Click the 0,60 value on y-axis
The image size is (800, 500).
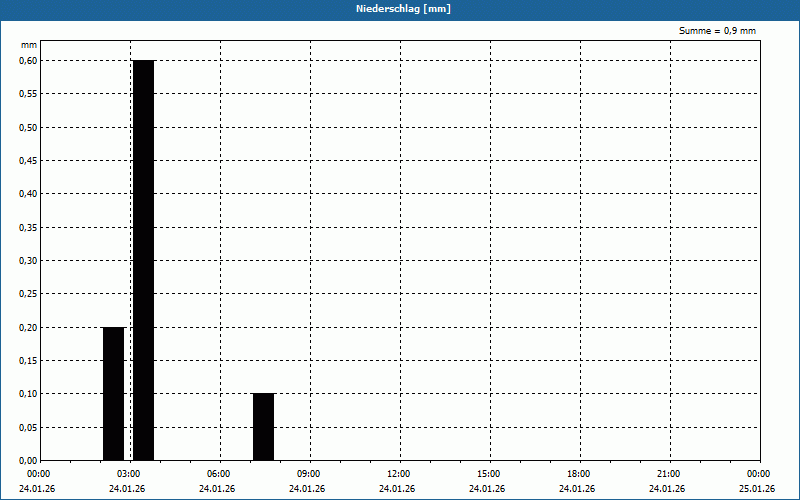coord(29,60)
